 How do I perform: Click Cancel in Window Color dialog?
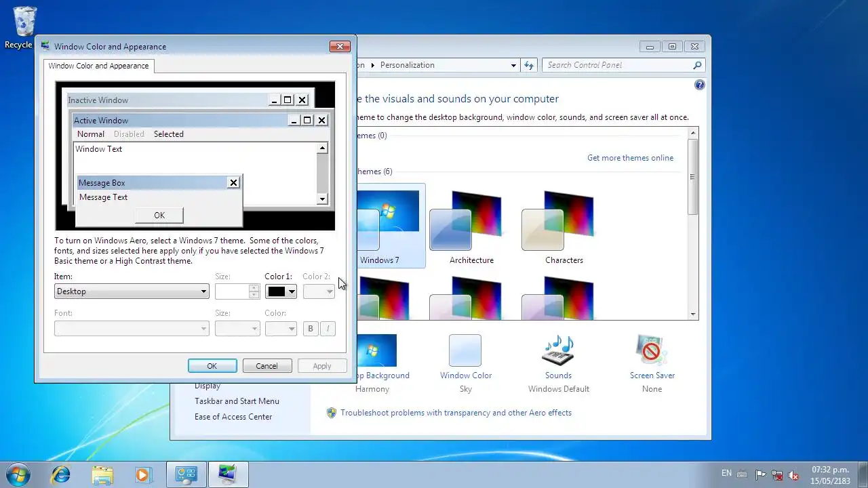(x=267, y=366)
